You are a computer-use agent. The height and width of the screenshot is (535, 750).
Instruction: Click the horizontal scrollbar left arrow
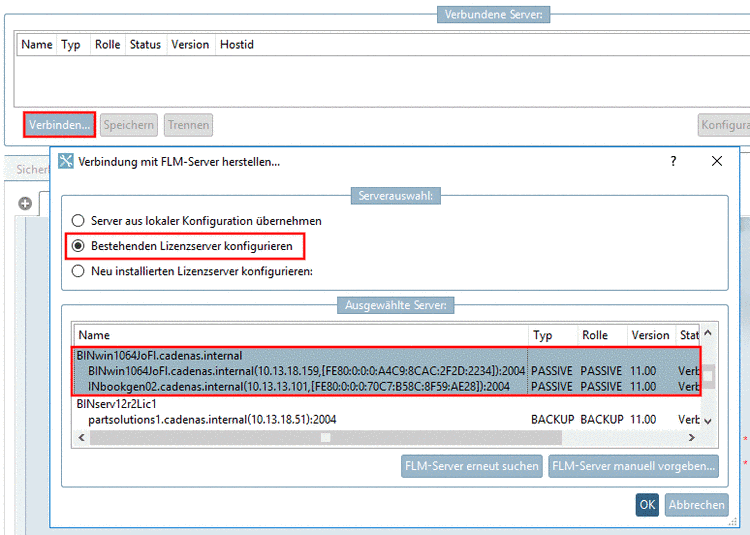(x=82, y=437)
